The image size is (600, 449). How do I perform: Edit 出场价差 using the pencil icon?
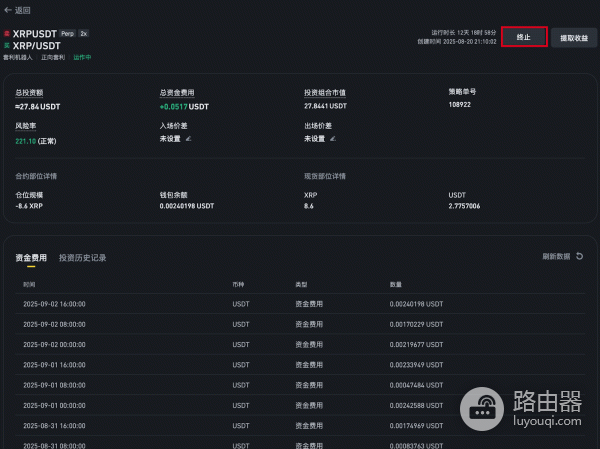coord(333,139)
